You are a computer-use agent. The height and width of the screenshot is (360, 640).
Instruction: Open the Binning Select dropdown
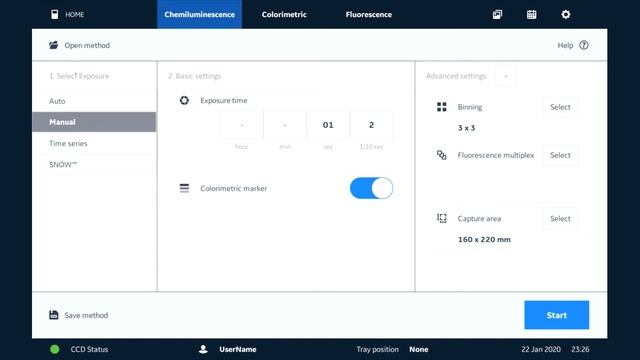click(560, 107)
